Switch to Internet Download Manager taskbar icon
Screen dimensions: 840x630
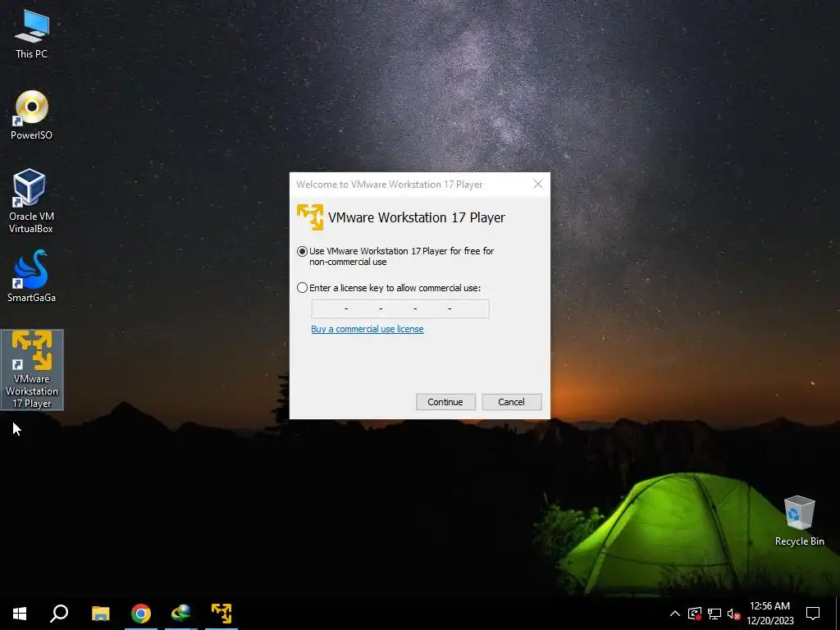coord(181,614)
